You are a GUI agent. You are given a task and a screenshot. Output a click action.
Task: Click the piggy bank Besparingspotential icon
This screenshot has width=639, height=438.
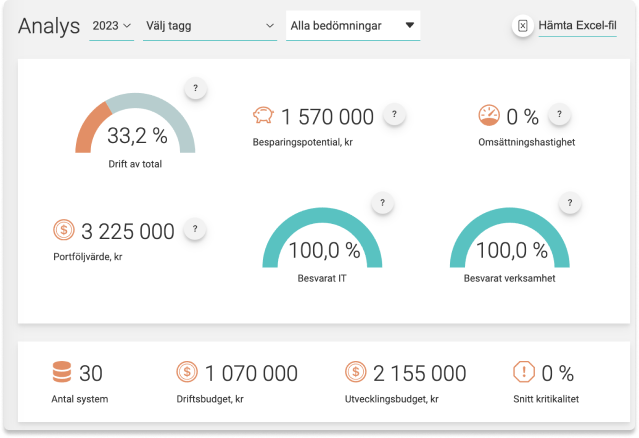coord(263,116)
